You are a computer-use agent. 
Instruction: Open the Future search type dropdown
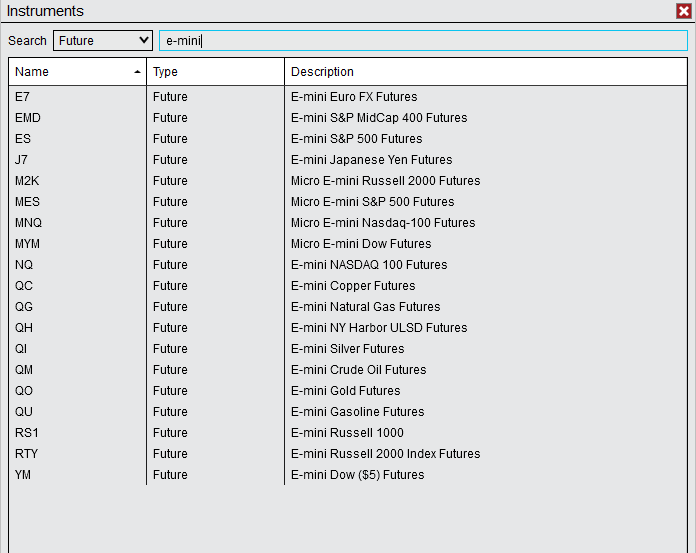pyautogui.click(x=103, y=41)
